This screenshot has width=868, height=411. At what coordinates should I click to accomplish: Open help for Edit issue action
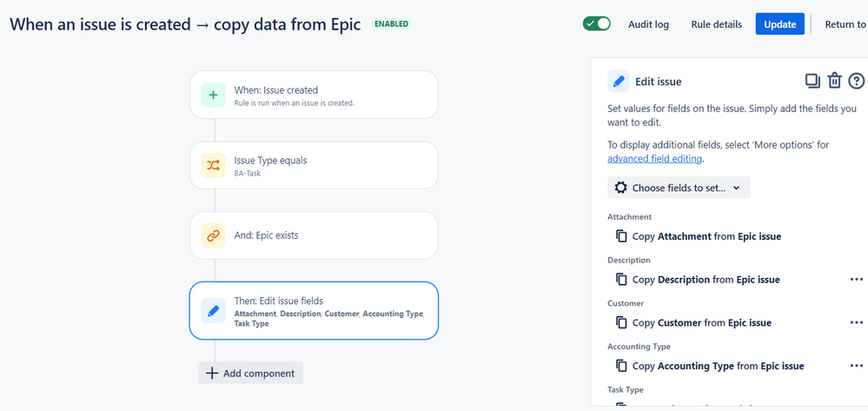pos(857,81)
